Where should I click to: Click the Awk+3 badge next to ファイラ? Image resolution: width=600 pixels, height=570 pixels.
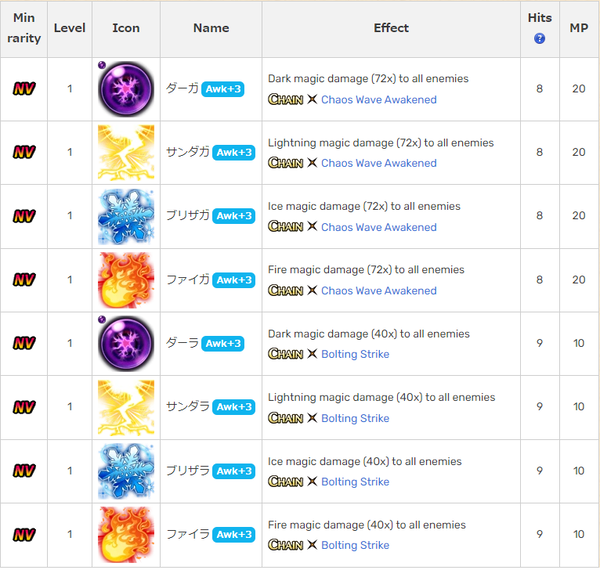click(234, 534)
